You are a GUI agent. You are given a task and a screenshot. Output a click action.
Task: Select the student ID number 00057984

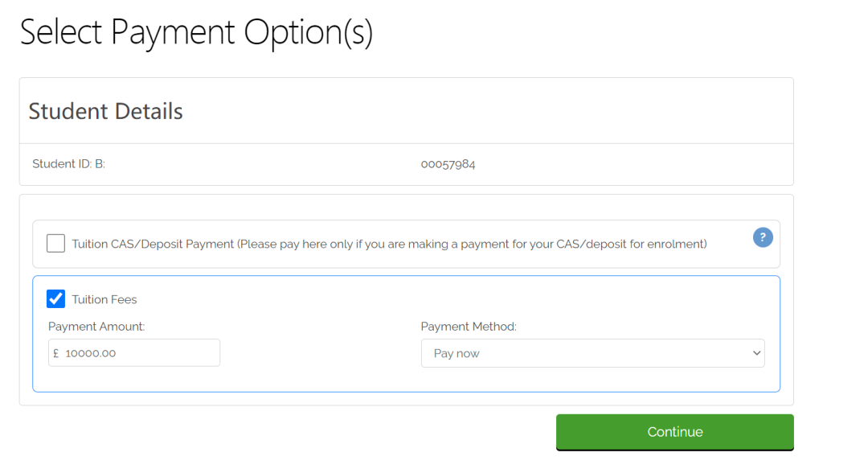(448, 164)
